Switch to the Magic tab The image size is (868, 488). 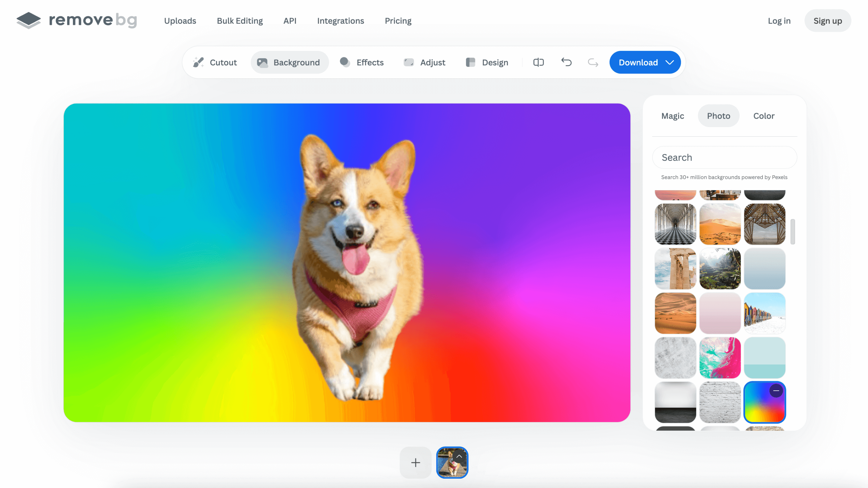click(x=673, y=116)
